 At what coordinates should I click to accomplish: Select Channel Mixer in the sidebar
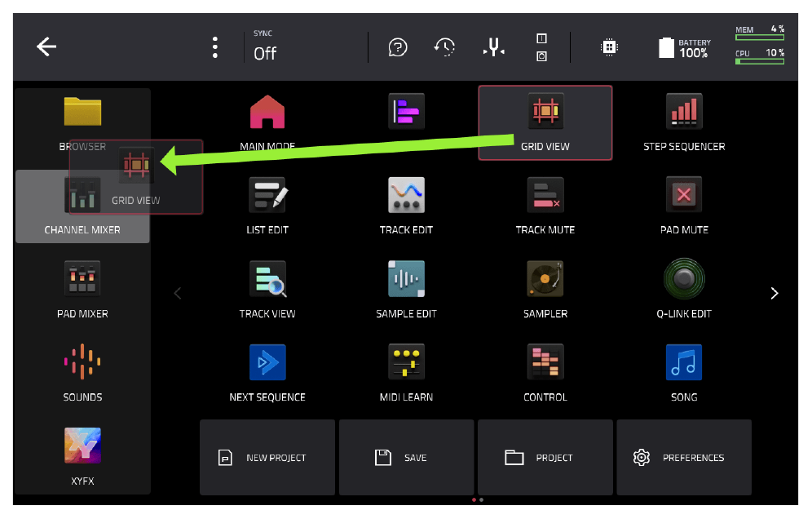pyautogui.click(x=82, y=206)
